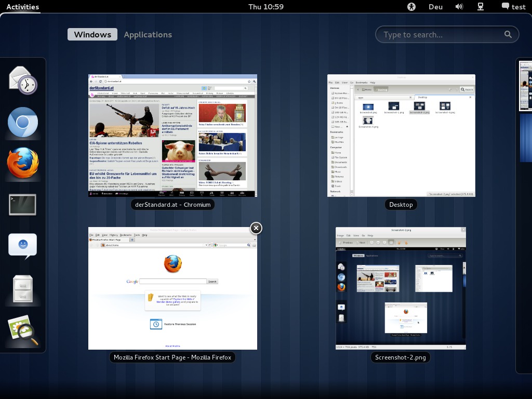Launch Firefox from the dash

coord(23,163)
